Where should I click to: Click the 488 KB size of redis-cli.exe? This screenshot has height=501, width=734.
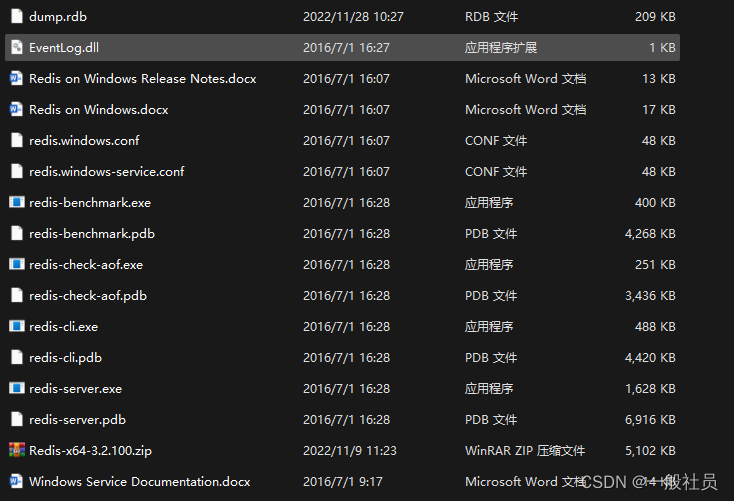[655, 326]
